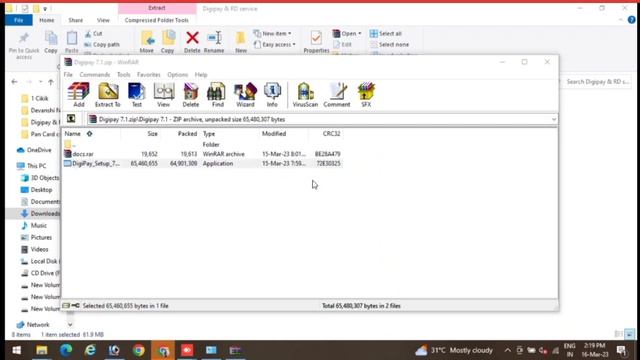Sort file list by Packed column
Image resolution: width=640 pixels, height=360 pixels.
(187, 133)
